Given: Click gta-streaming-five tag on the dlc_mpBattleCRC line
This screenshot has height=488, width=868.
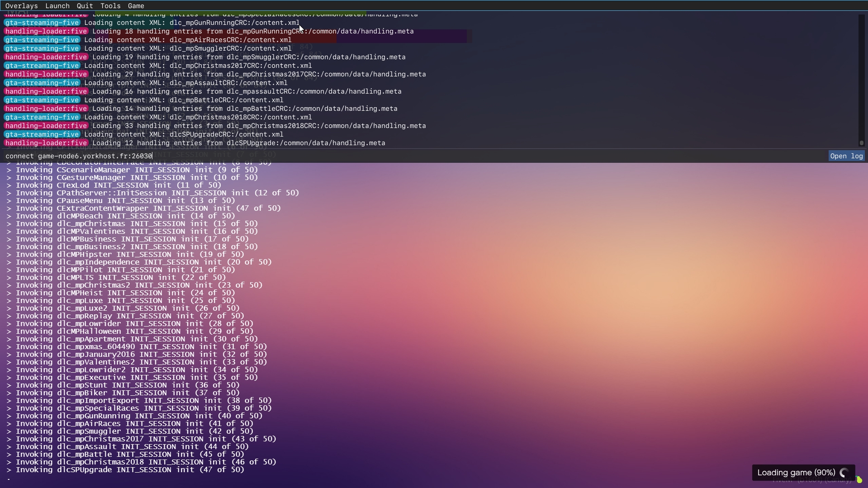Looking at the screenshot, I should click(x=42, y=100).
